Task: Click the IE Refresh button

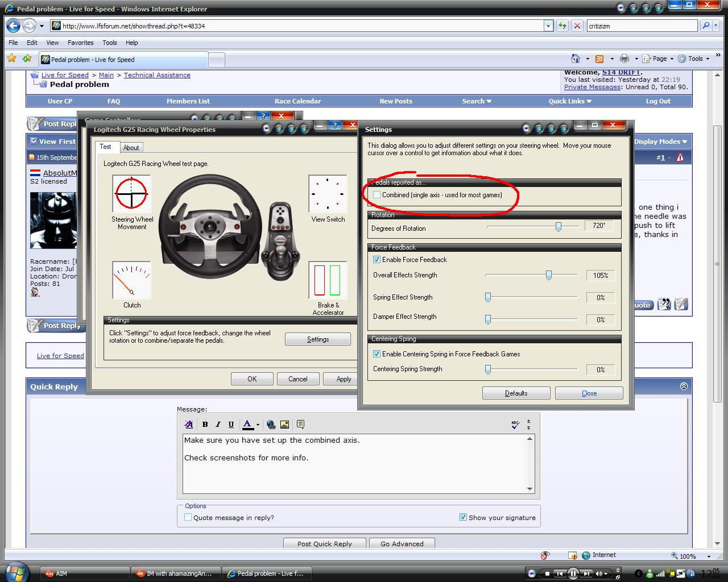Action: [562, 26]
